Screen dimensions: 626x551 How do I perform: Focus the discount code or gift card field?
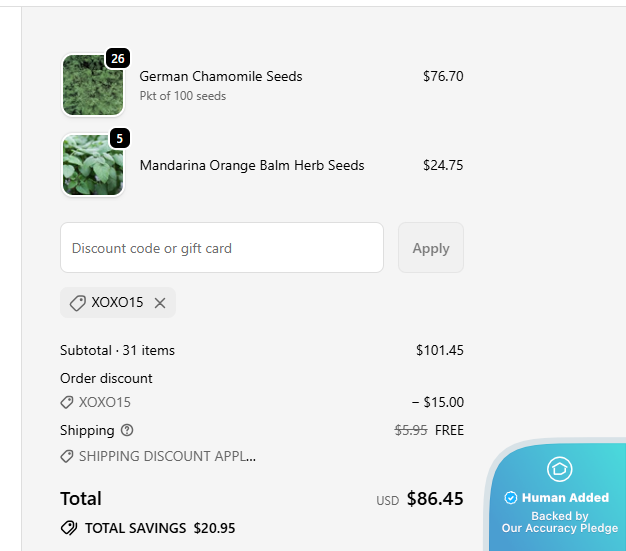[x=222, y=248]
